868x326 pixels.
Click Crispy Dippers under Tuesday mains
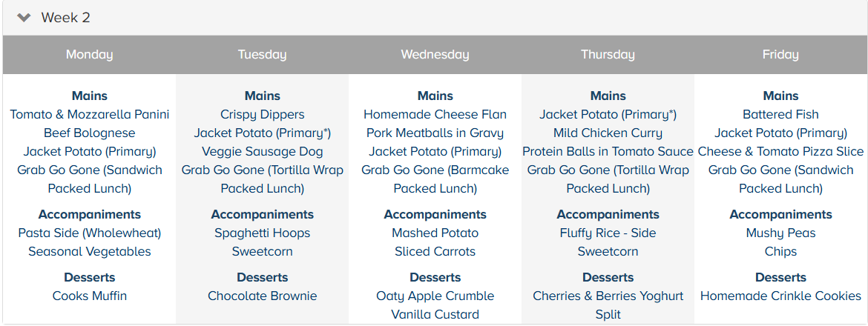[x=263, y=115]
